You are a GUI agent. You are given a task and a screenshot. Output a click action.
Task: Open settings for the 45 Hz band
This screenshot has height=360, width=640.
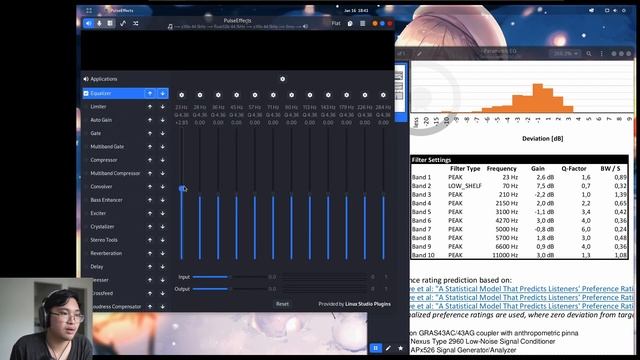(x=237, y=95)
